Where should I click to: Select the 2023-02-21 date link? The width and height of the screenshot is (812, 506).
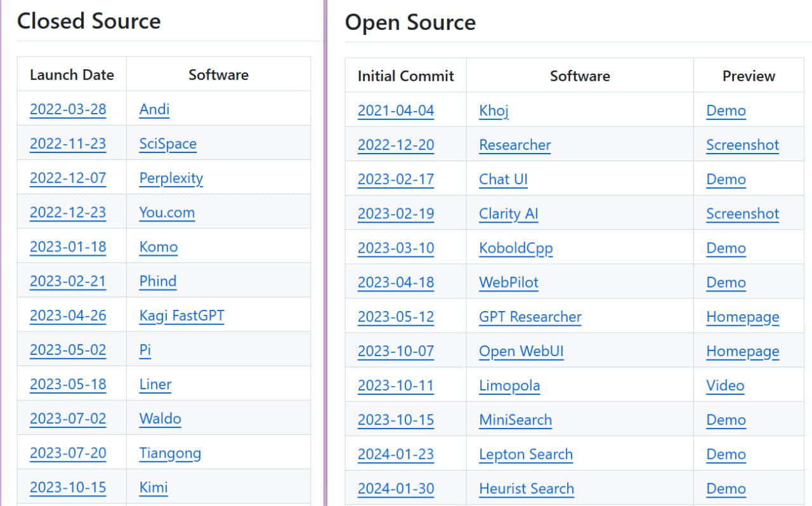68,281
